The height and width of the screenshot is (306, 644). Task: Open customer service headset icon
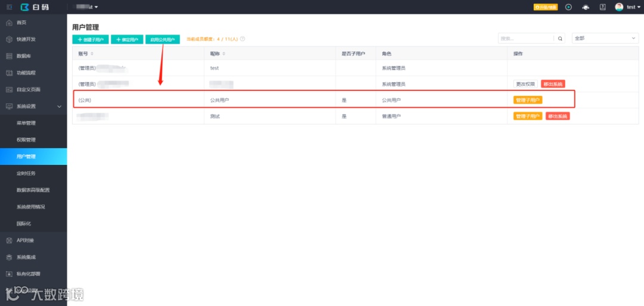(586, 7)
